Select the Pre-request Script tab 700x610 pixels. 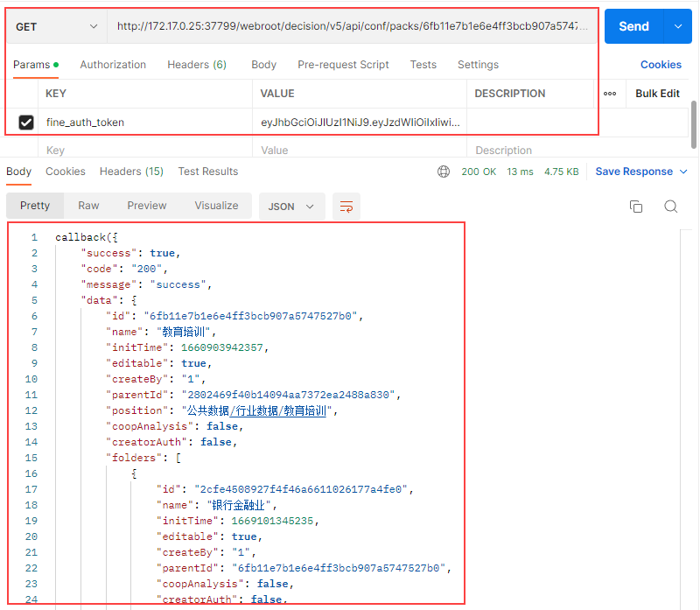[x=343, y=65]
